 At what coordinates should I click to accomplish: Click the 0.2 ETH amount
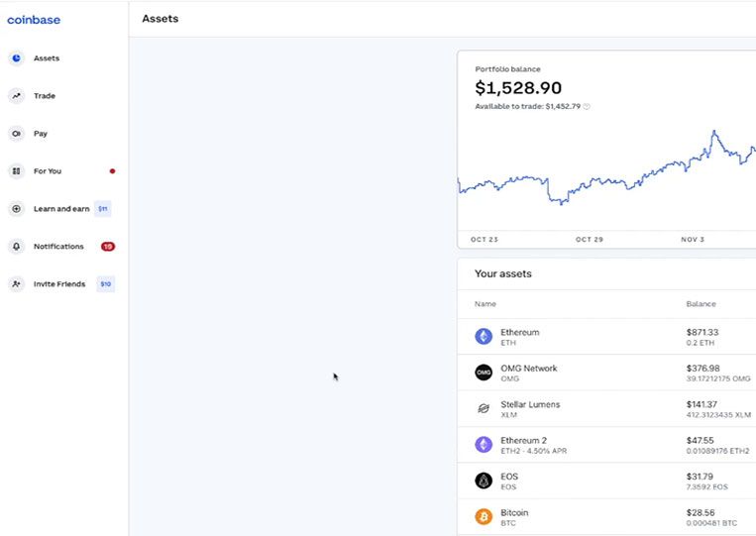[x=701, y=343]
